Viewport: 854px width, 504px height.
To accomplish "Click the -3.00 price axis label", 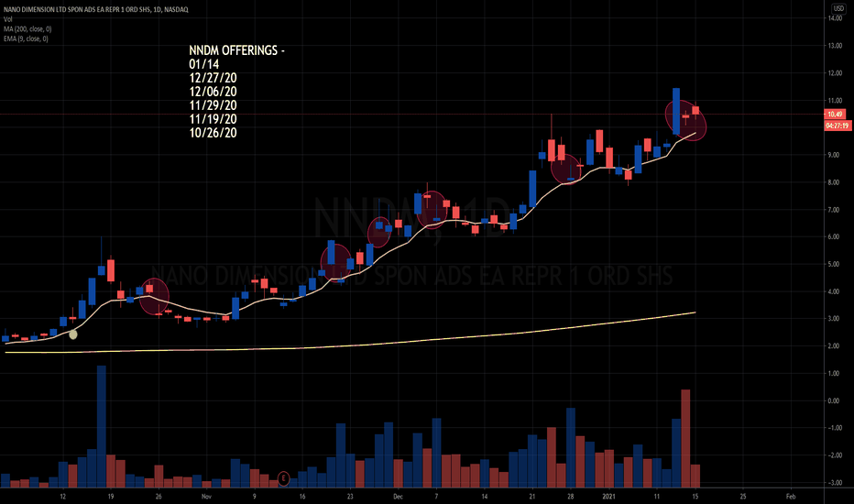I will [833, 483].
